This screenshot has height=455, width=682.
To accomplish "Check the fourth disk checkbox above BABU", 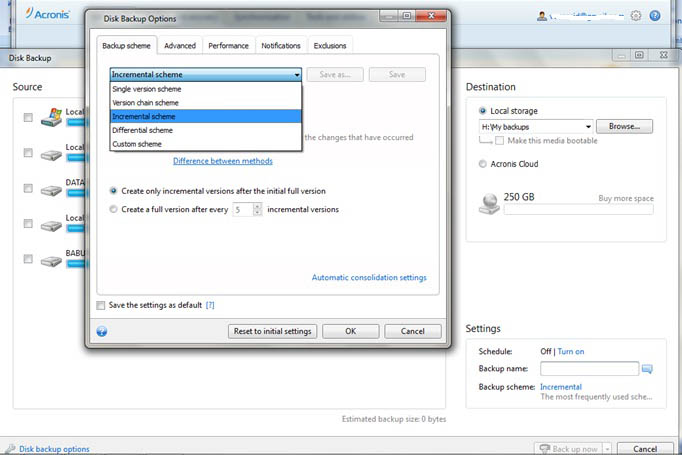I will [x=28, y=224].
